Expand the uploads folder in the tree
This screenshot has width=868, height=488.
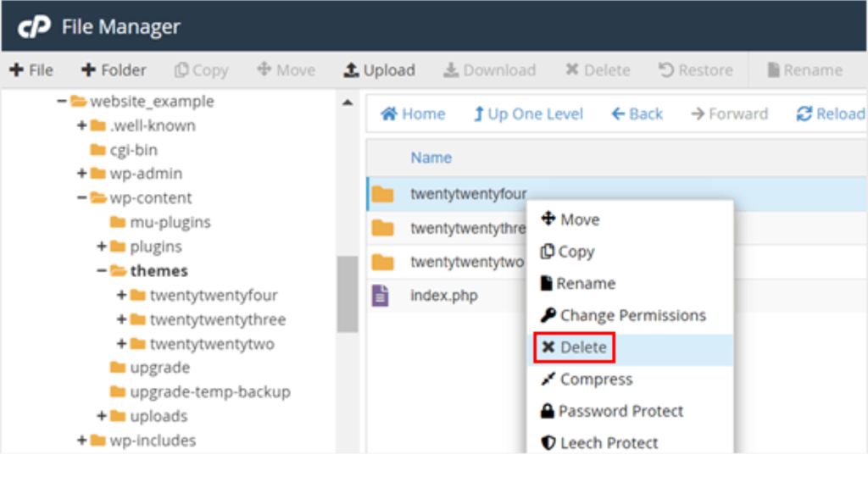[102, 416]
